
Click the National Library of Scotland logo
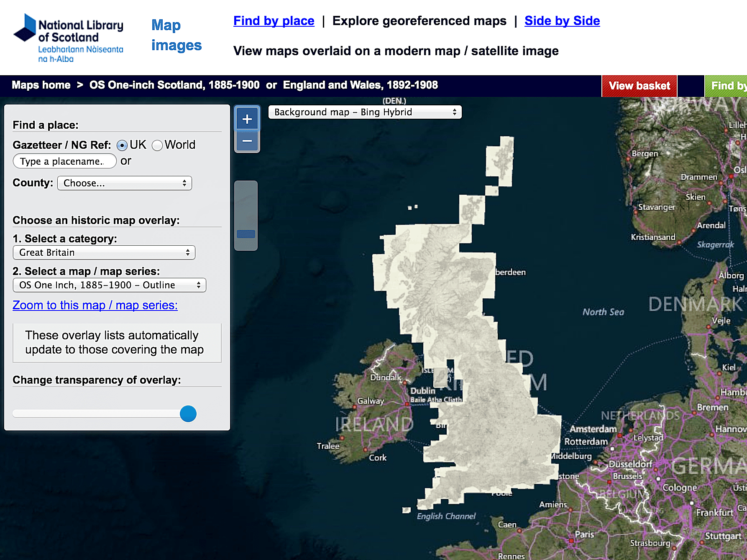click(69, 38)
